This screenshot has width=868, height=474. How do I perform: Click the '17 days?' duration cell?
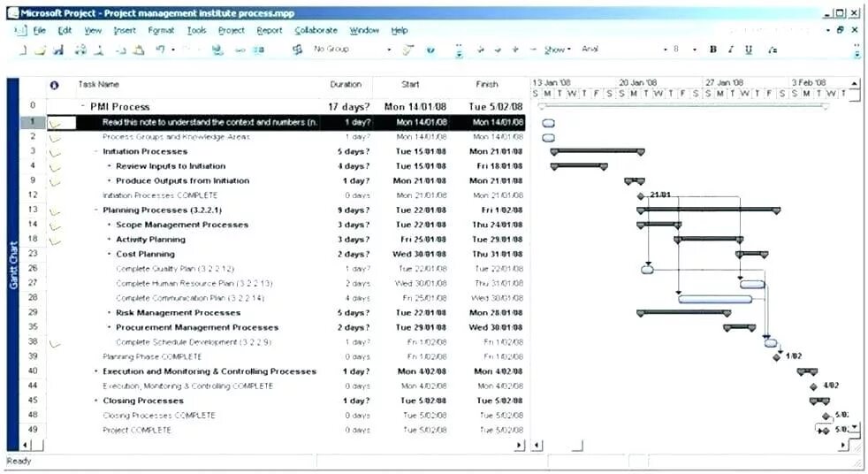[x=348, y=106]
